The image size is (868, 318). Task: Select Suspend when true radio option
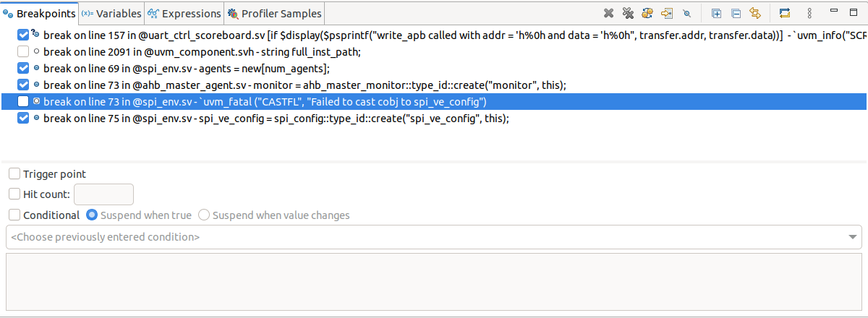[92, 215]
